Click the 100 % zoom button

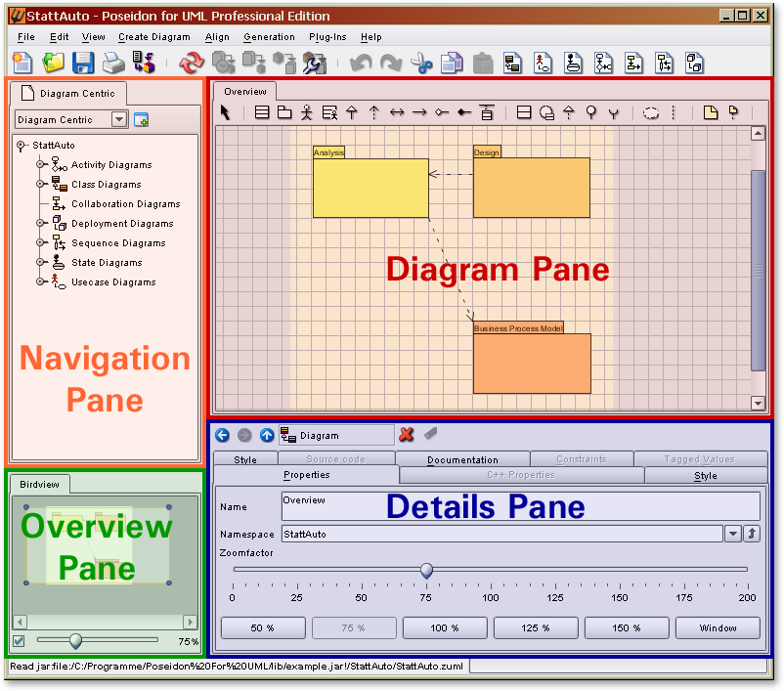445,627
